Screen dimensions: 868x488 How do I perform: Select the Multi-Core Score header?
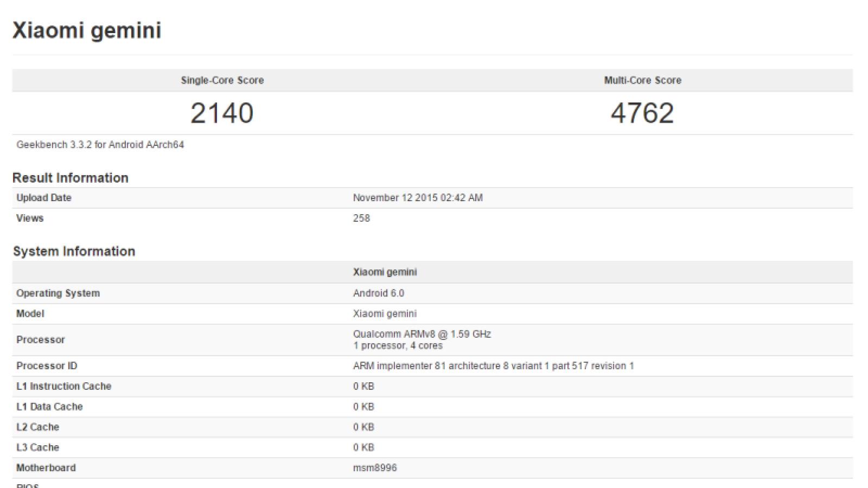click(643, 80)
